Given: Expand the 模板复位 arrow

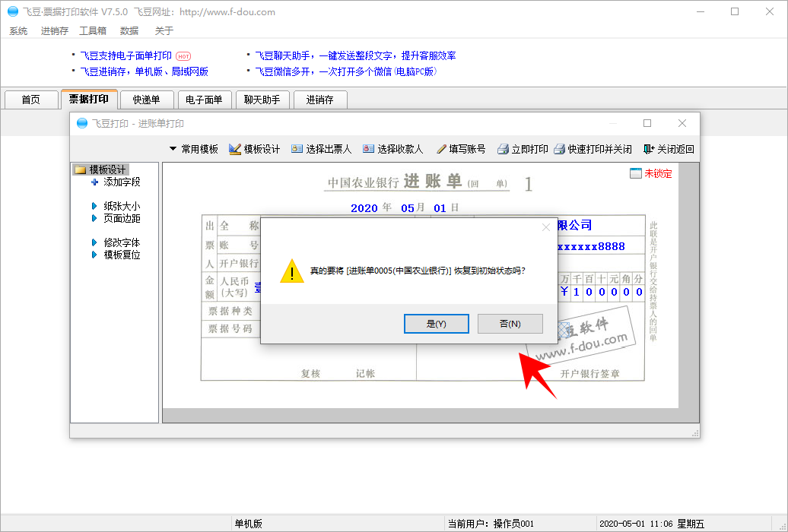Looking at the screenshot, I should (94, 255).
